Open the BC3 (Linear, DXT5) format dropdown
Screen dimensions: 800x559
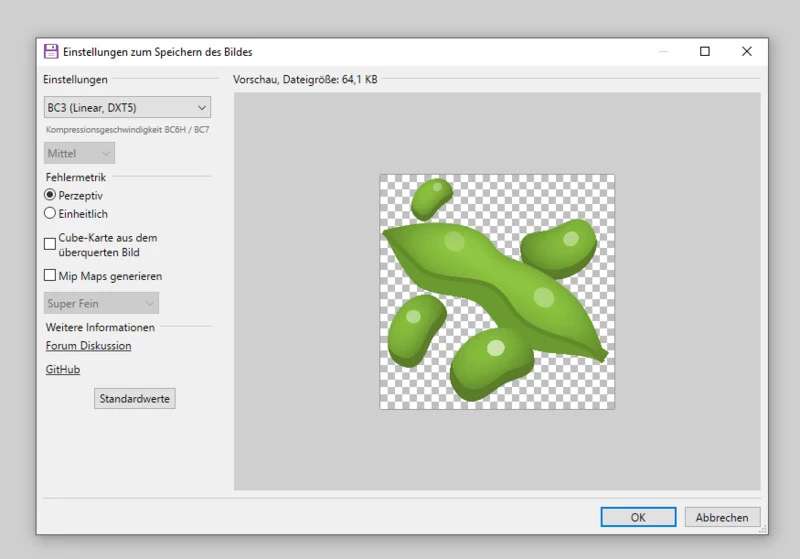click(127, 108)
